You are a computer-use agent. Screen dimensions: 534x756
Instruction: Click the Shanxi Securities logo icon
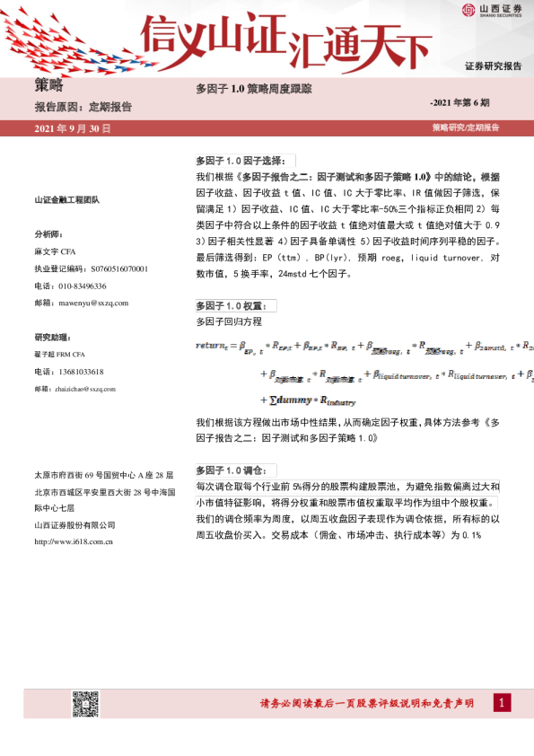pos(468,10)
